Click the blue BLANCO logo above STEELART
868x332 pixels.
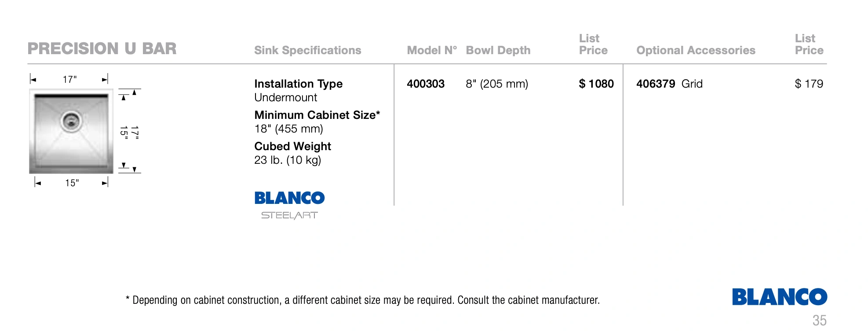click(289, 198)
